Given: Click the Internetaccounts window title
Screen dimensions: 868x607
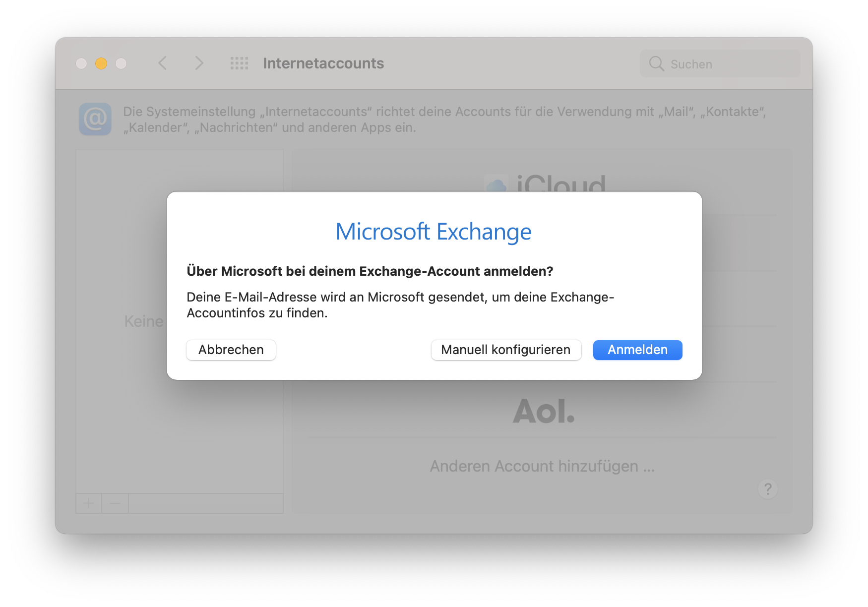Looking at the screenshot, I should coord(323,63).
